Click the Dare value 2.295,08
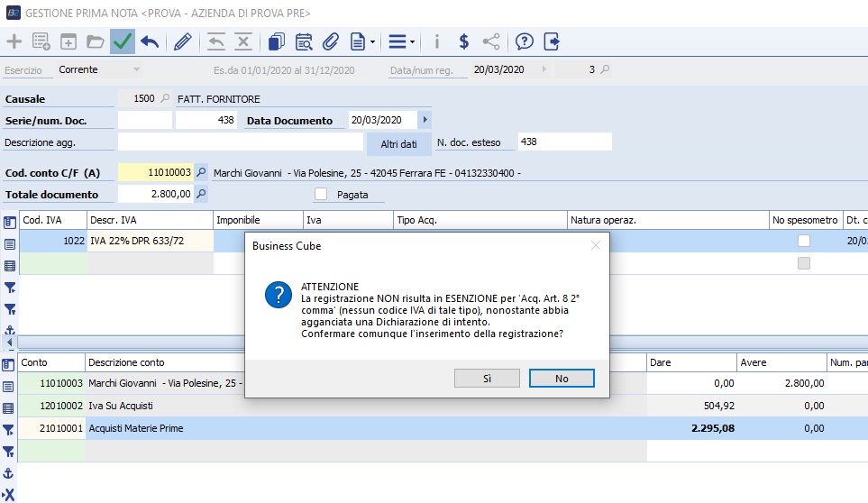The width and height of the screenshot is (868, 503). (x=713, y=428)
